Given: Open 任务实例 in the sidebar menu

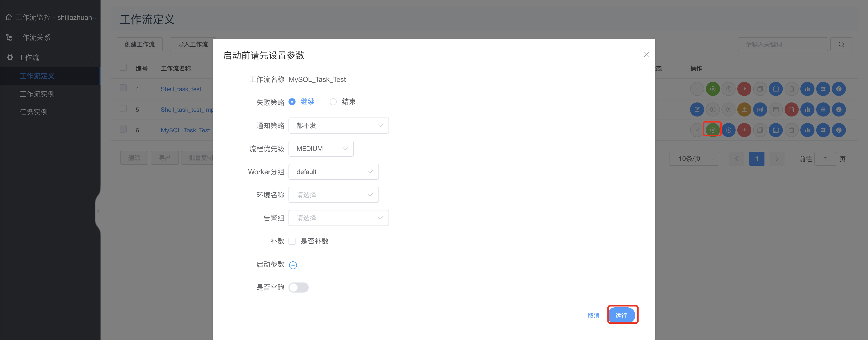Looking at the screenshot, I should point(33,112).
